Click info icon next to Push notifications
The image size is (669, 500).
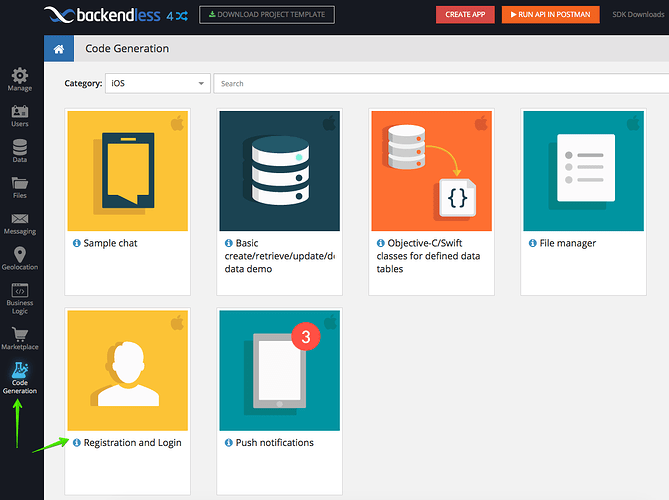[x=229, y=443]
